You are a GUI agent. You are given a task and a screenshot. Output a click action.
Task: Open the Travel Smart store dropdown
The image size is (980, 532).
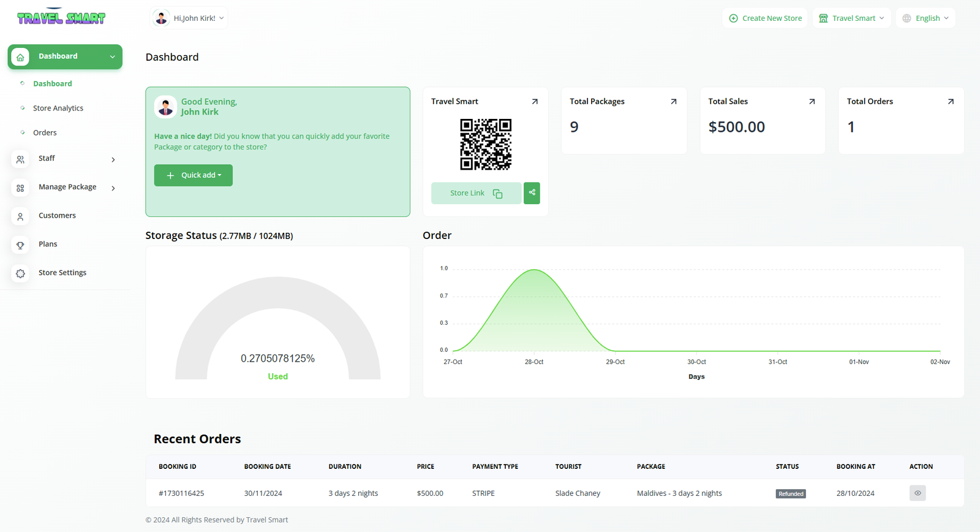(852, 18)
